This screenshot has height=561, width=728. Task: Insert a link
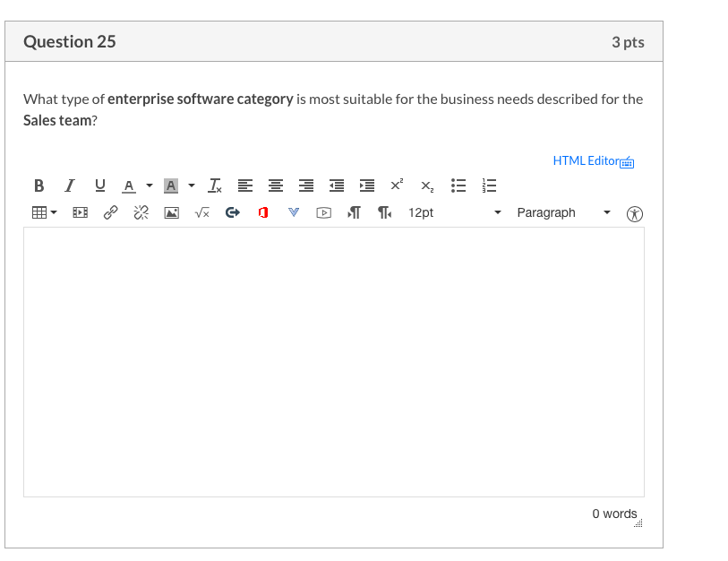tap(110, 213)
